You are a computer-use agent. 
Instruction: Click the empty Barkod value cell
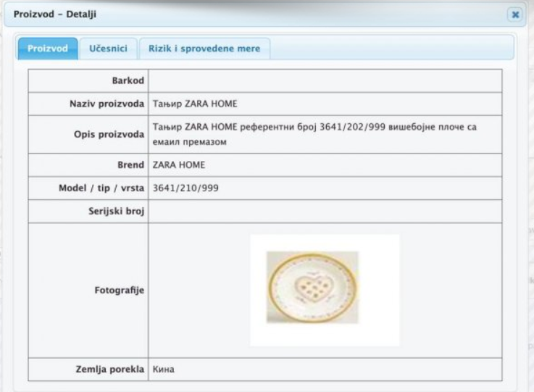(x=325, y=81)
